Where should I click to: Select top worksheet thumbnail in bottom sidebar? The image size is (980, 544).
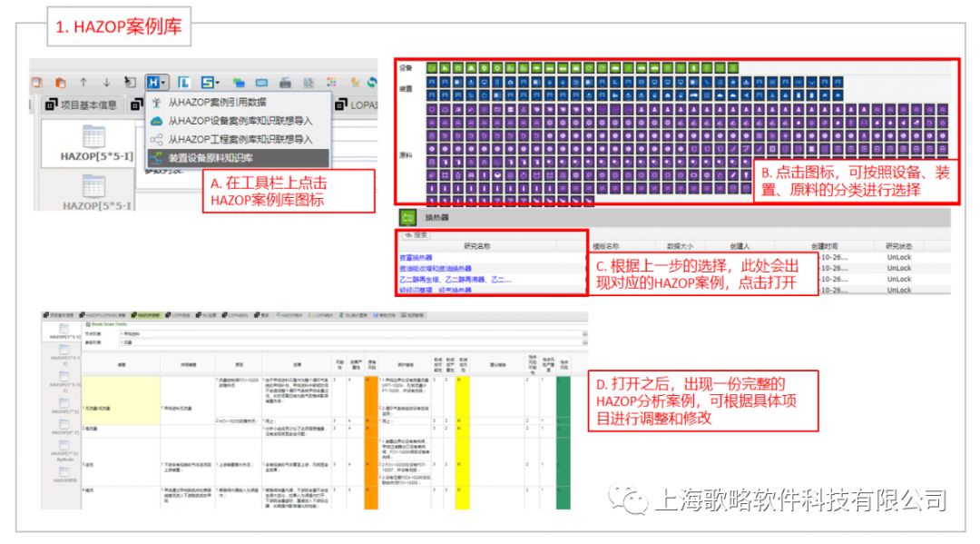pyautogui.click(x=64, y=331)
